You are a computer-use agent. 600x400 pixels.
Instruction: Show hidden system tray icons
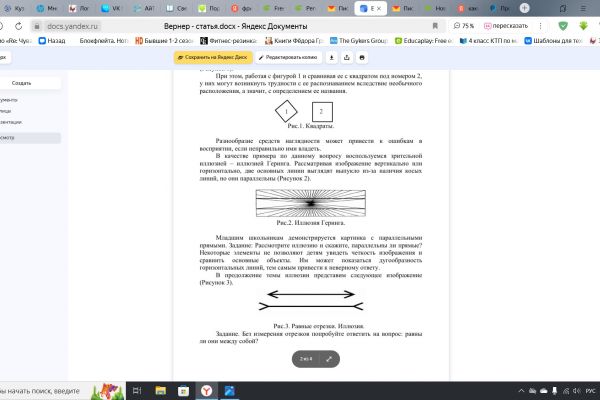point(521,391)
